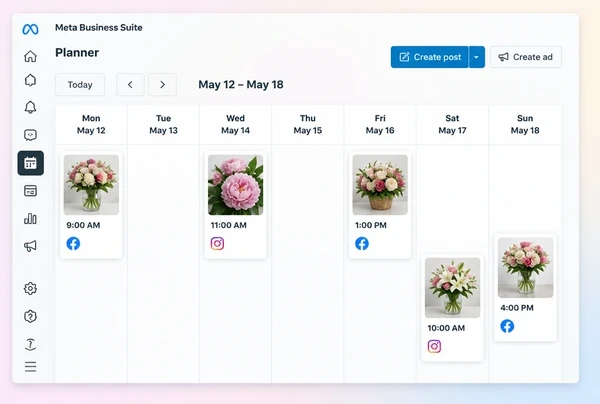
Task: Click the 9:00 AM time label
Action: (83, 225)
